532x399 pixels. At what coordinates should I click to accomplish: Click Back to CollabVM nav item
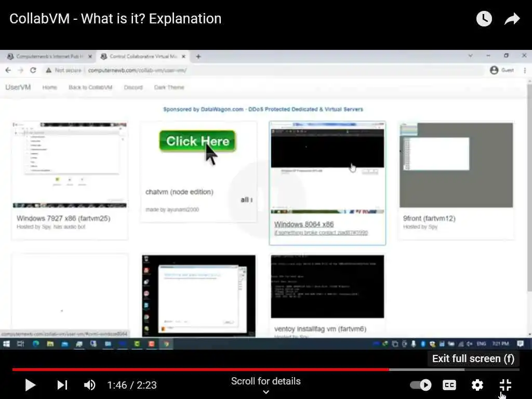pos(90,87)
